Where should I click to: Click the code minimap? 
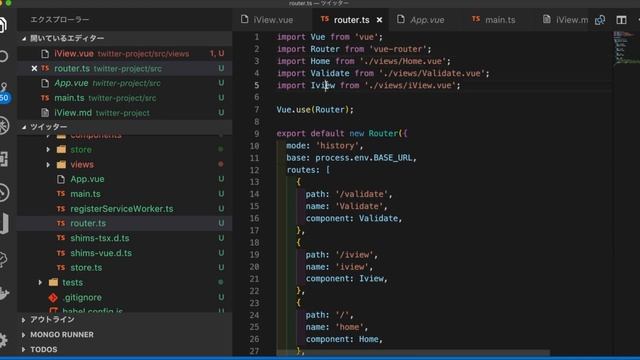coord(626,48)
